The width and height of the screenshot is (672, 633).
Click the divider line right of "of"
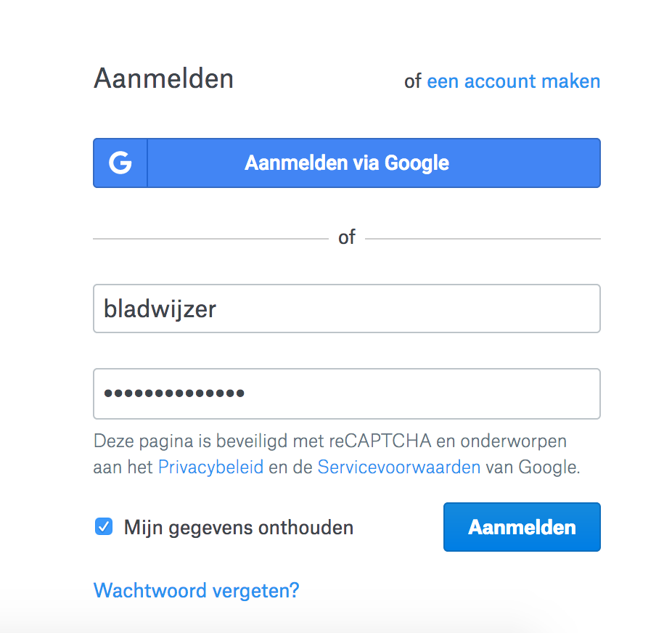tap(483, 238)
